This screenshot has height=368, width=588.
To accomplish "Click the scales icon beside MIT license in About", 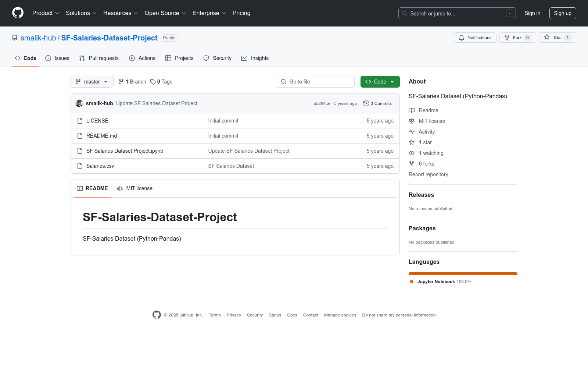I will click(412, 121).
